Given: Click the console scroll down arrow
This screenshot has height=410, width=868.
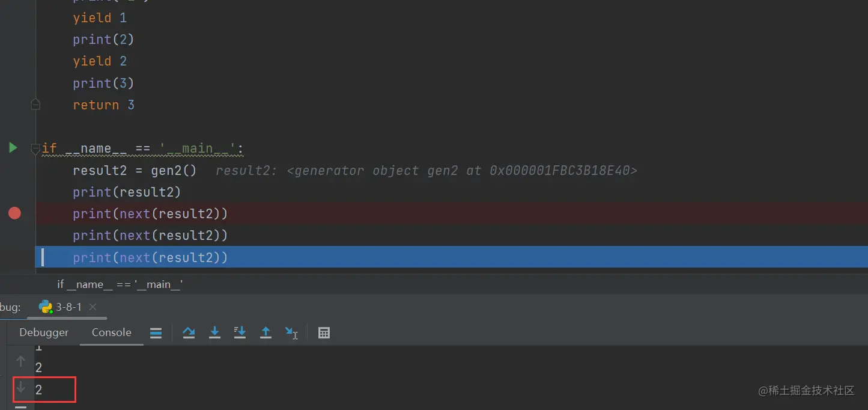Looking at the screenshot, I should (x=20, y=388).
